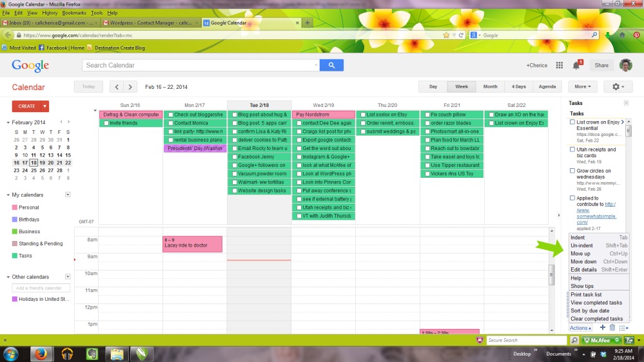Collapse the My calendars section triangle
Image resolution: width=644 pixels, height=362 pixels.
tap(8, 195)
